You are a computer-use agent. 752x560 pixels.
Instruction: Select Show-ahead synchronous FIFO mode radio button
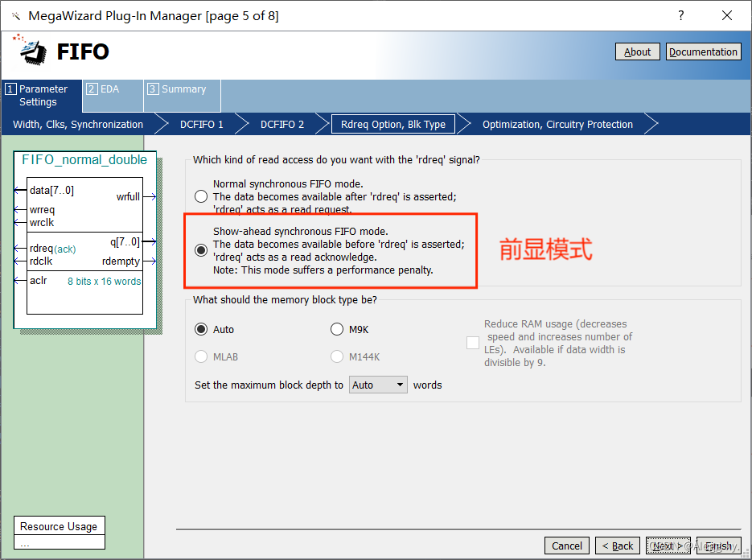(x=201, y=250)
